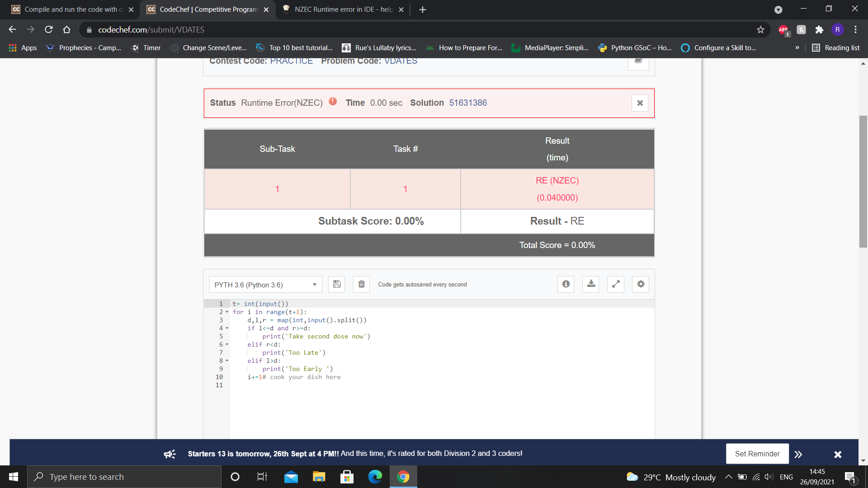Open the Chrome extensions puzzle icon
This screenshot has width=868, height=488.
[819, 30]
